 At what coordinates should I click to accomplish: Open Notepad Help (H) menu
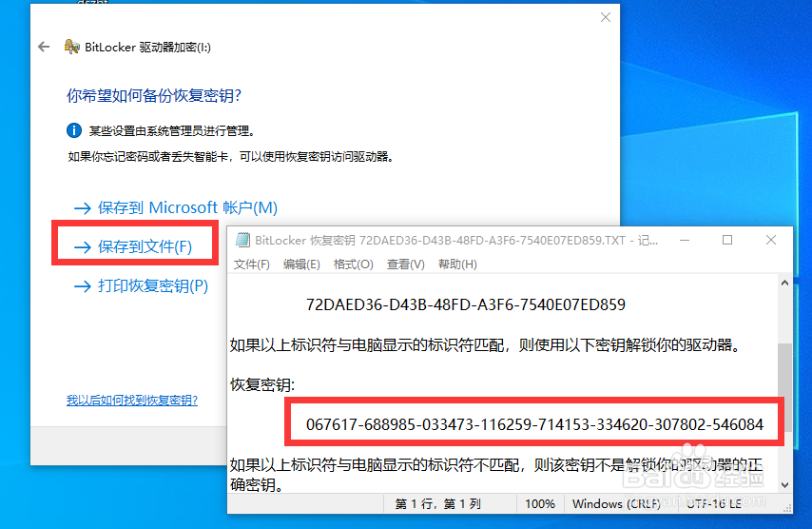coord(457,264)
